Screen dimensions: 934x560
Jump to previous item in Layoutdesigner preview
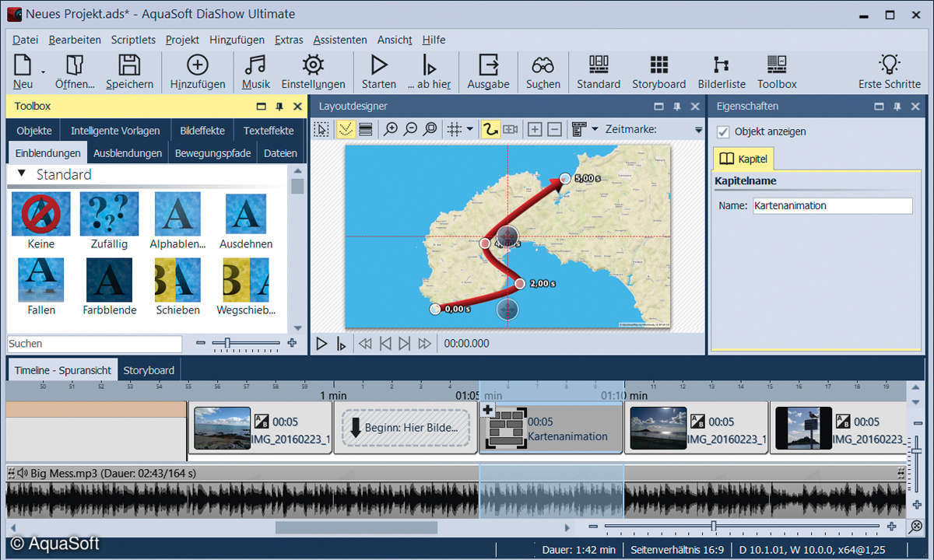point(384,343)
